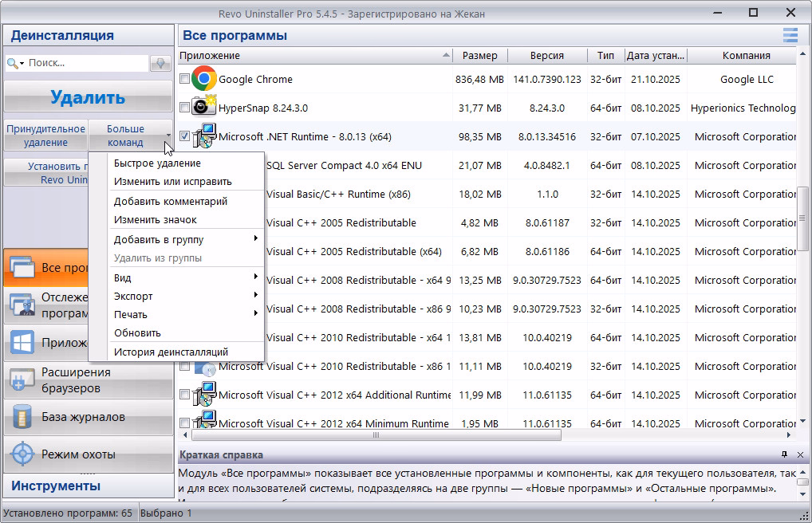Viewport: 812px width, 523px height.
Task: Click the search filter button next to Поиск
Action: tap(160, 63)
